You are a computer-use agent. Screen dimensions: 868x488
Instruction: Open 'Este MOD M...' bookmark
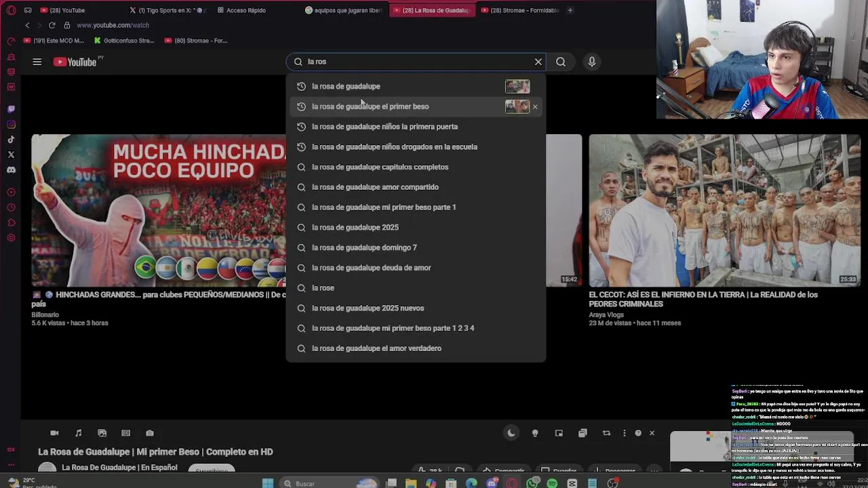54,41
